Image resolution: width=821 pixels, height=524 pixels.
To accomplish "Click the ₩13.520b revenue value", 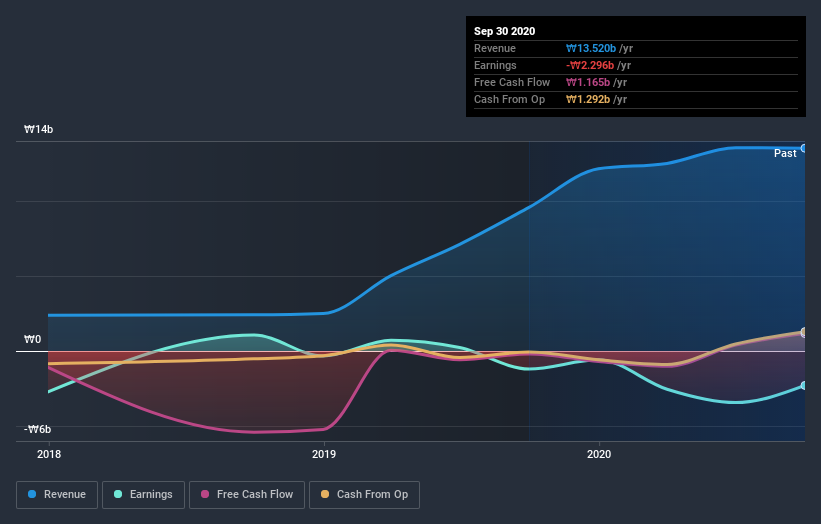I will (591, 49).
